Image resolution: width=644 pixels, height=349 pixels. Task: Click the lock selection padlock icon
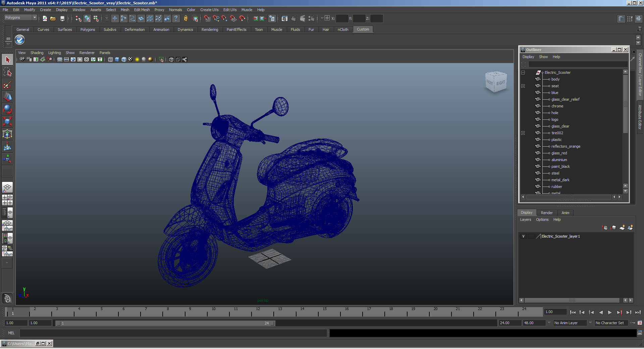(x=185, y=18)
